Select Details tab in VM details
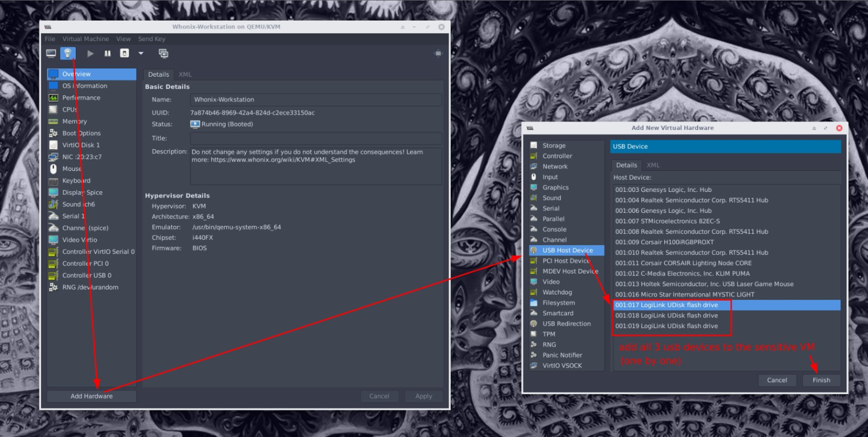Image resolution: width=868 pixels, height=437 pixels. click(158, 74)
